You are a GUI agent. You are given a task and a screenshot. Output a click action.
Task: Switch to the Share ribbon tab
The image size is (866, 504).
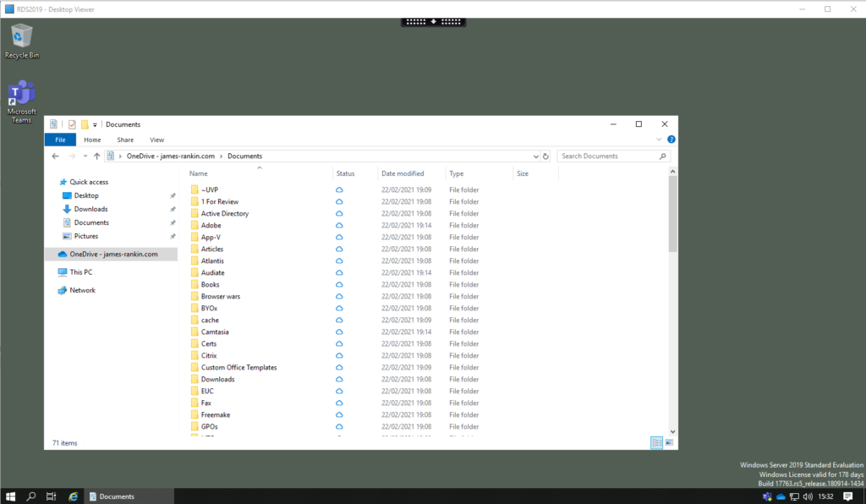pyautogui.click(x=125, y=140)
